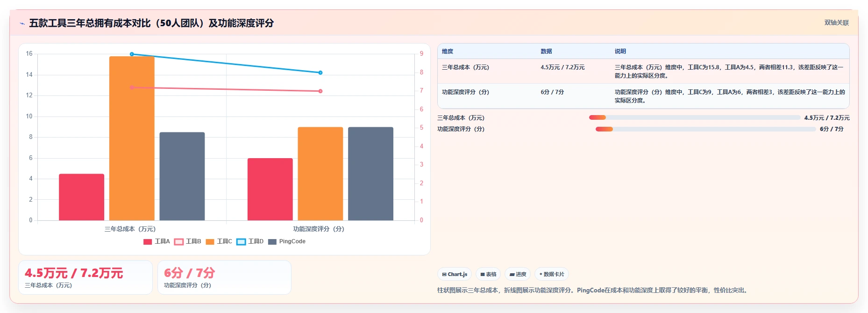The width and height of the screenshot is (868, 313).
Task: Click red 工具A bar under 功能深度评分
Action: coord(270,189)
